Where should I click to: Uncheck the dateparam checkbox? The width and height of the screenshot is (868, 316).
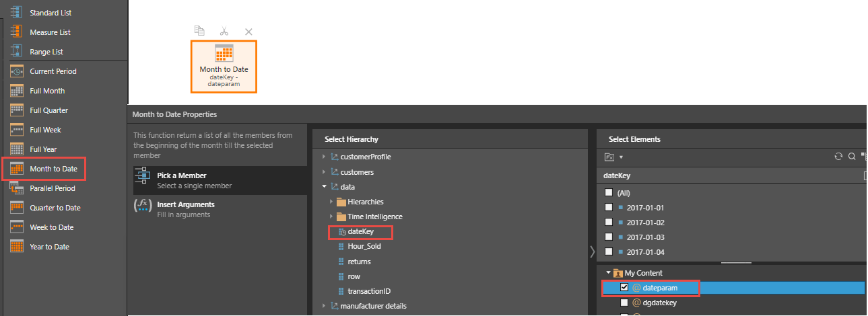[x=624, y=288]
